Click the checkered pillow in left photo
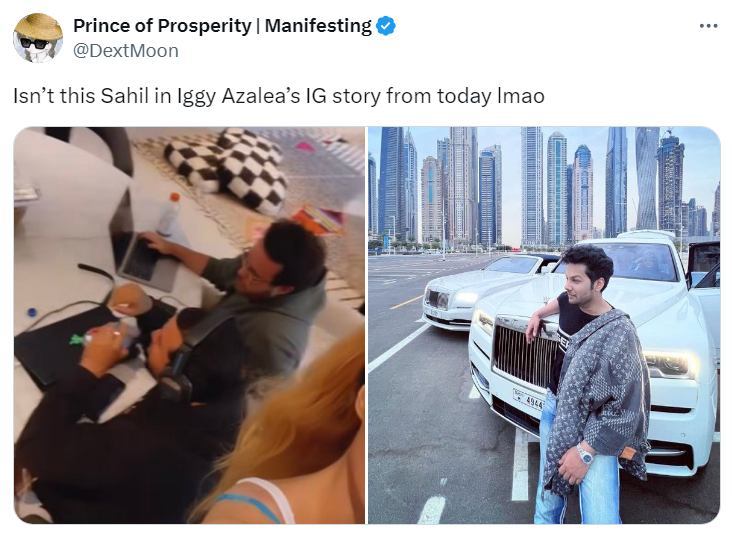 coord(226,168)
